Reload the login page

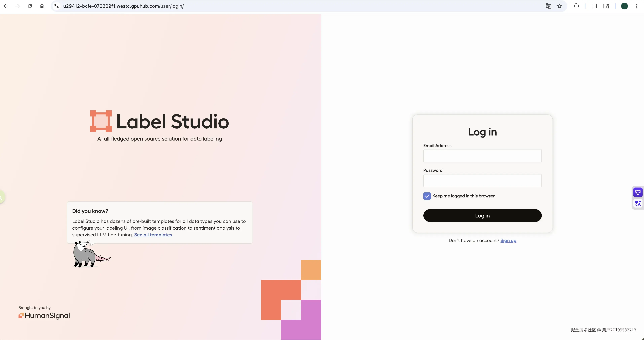(x=30, y=6)
